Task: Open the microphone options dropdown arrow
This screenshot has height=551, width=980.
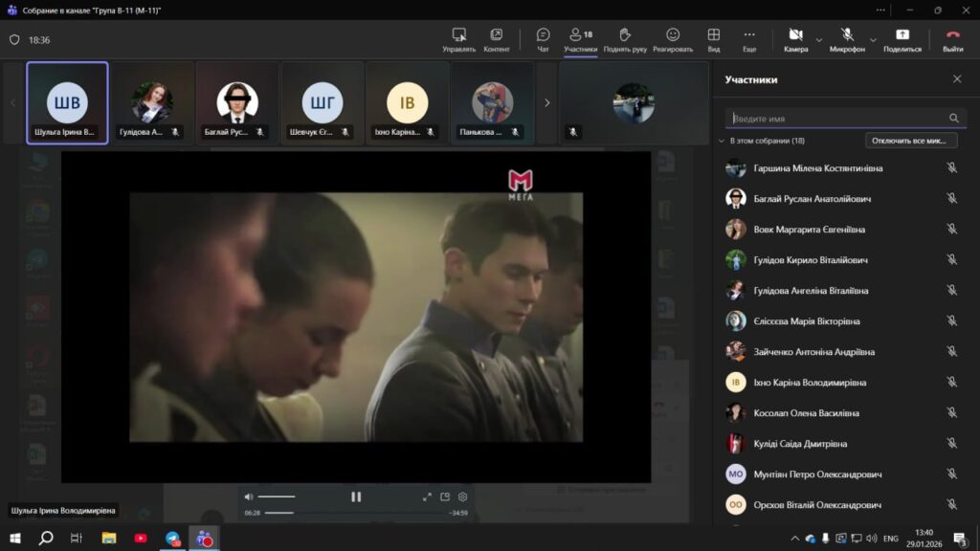Action: 873,40
